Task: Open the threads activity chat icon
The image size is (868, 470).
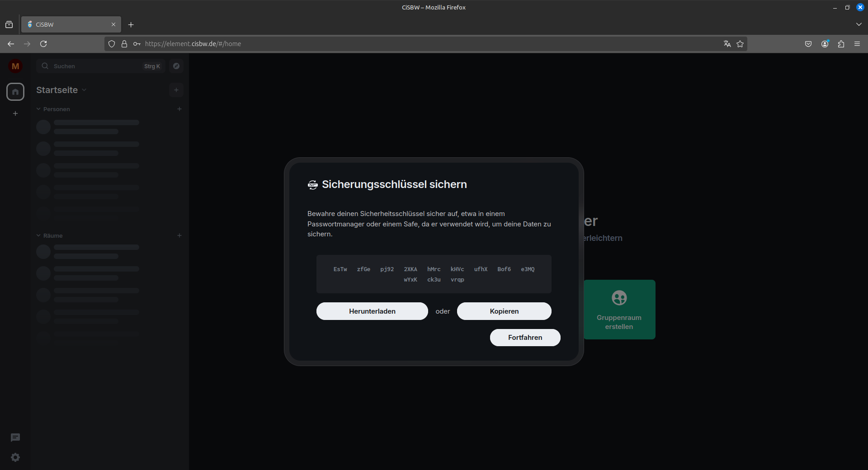Action: pyautogui.click(x=15, y=437)
